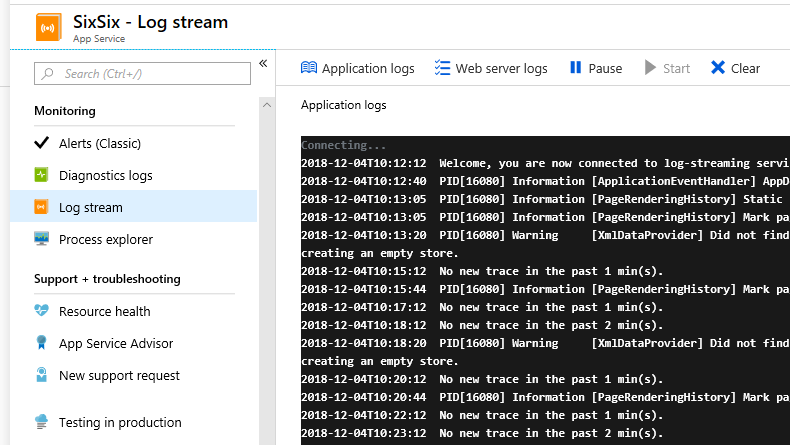Click the 10:20:12 No new trace line
This screenshot has width=790, height=445.
482,379
